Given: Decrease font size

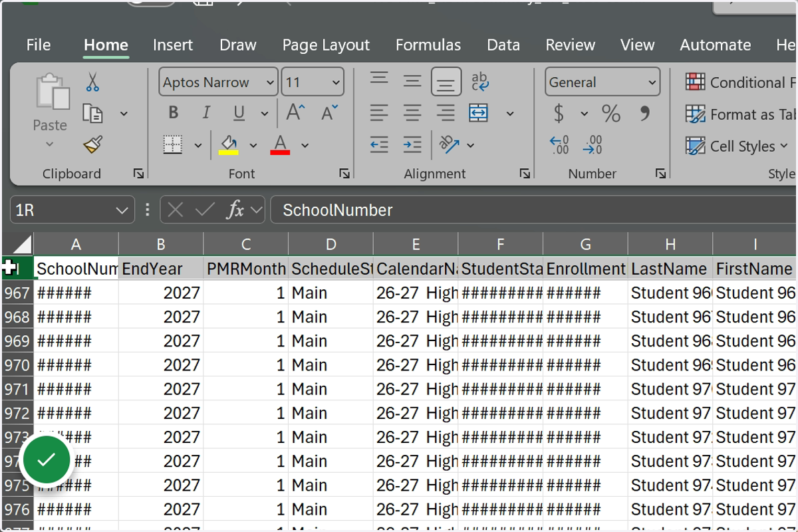Looking at the screenshot, I should tap(330, 113).
